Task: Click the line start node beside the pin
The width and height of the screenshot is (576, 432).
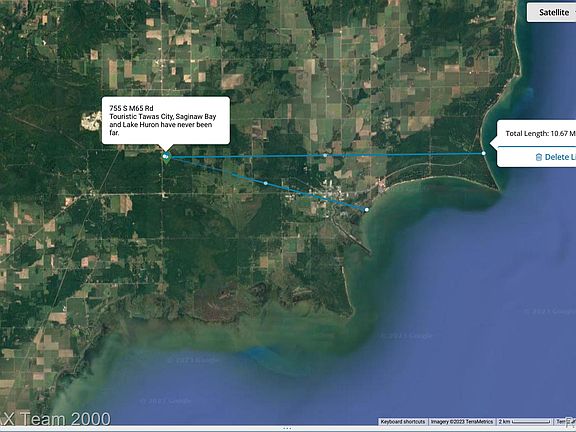Action: click(x=164, y=156)
